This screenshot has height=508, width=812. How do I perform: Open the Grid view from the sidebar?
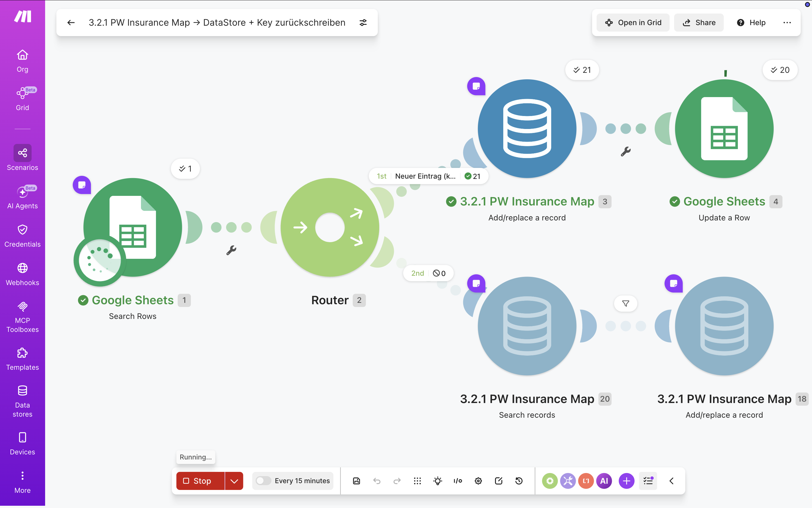(x=23, y=99)
